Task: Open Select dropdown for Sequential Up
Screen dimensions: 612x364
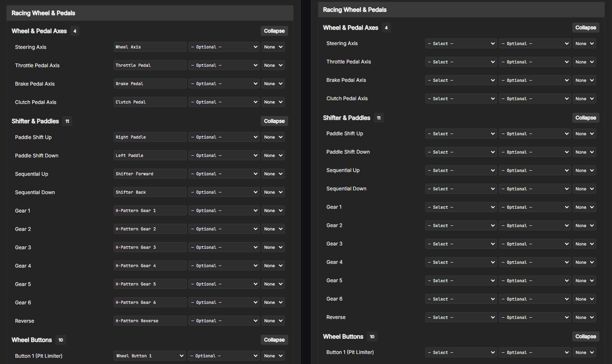Action: [x=461, y=170]
